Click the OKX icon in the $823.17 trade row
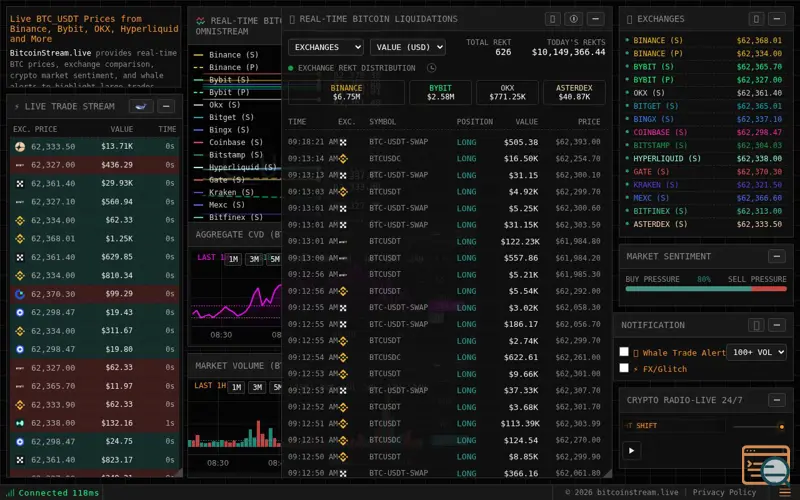The height and width of the screenshot is (500, 800). point(20,460)
